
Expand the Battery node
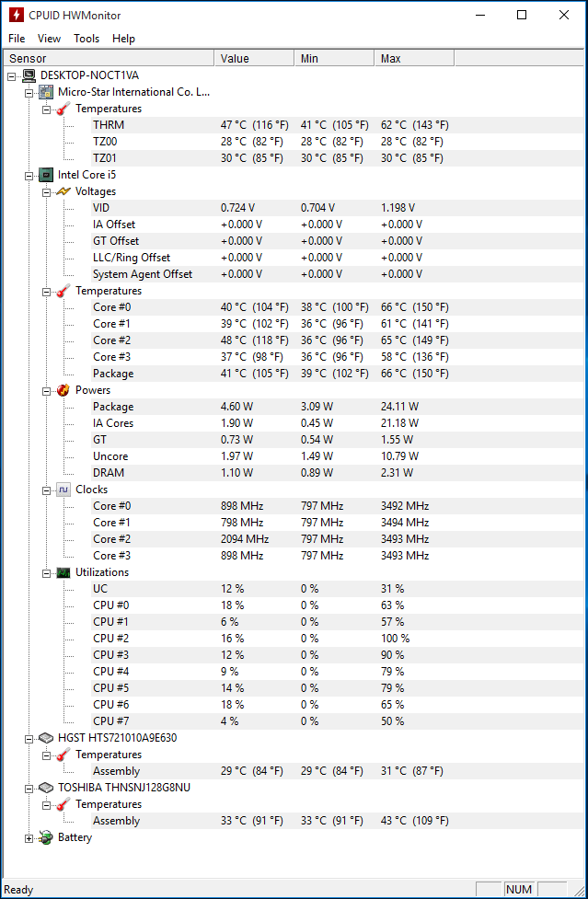point(29,838)
